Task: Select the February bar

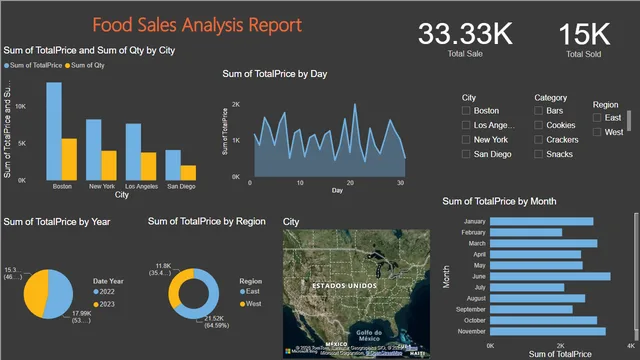Action: point(526,232)
